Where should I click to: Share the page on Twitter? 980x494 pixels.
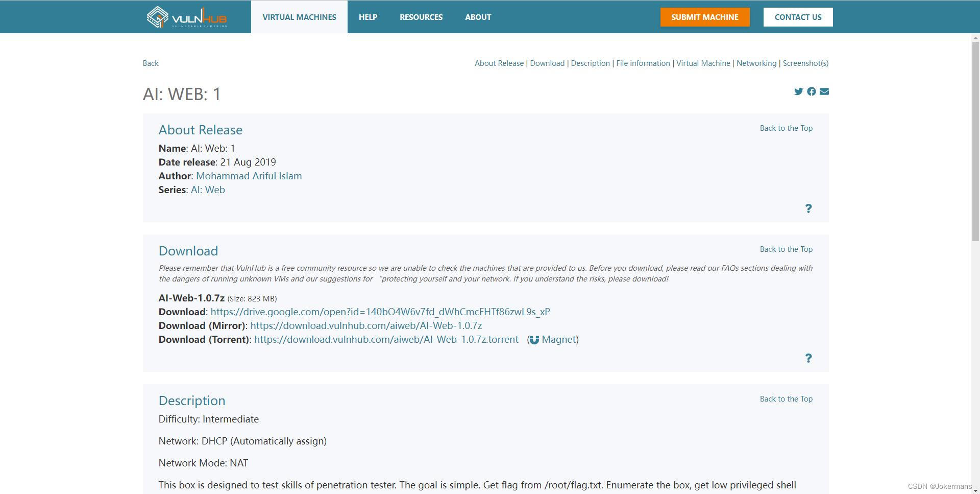[x=798, y=91]
